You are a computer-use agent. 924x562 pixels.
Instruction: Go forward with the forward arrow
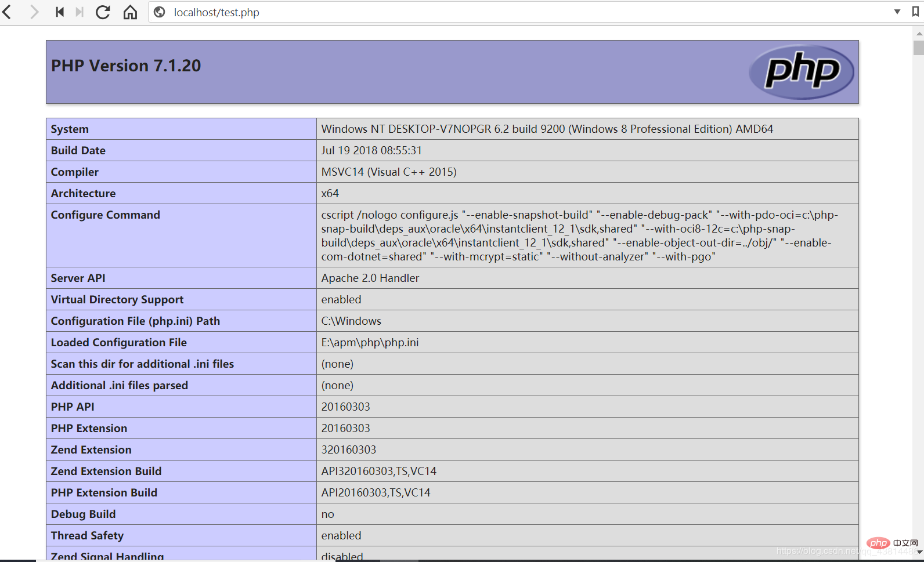pos(34,12)
